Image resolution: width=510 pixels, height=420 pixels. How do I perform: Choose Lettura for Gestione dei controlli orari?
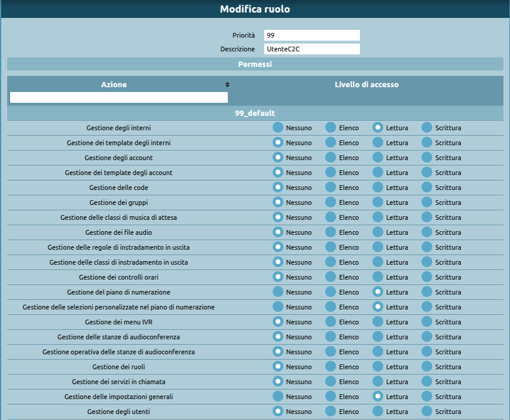(x=378, y=277)
